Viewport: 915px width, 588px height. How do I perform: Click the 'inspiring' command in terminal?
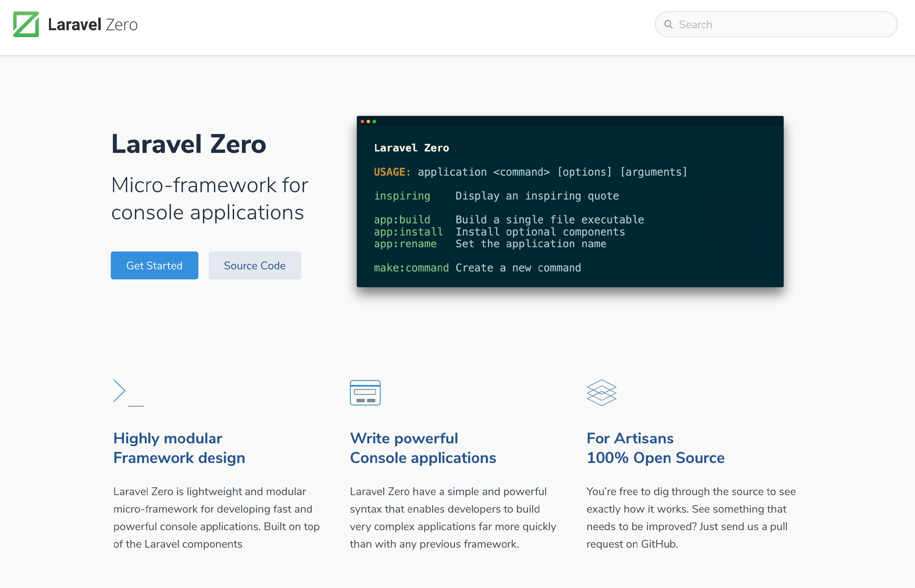click(402, 196)
